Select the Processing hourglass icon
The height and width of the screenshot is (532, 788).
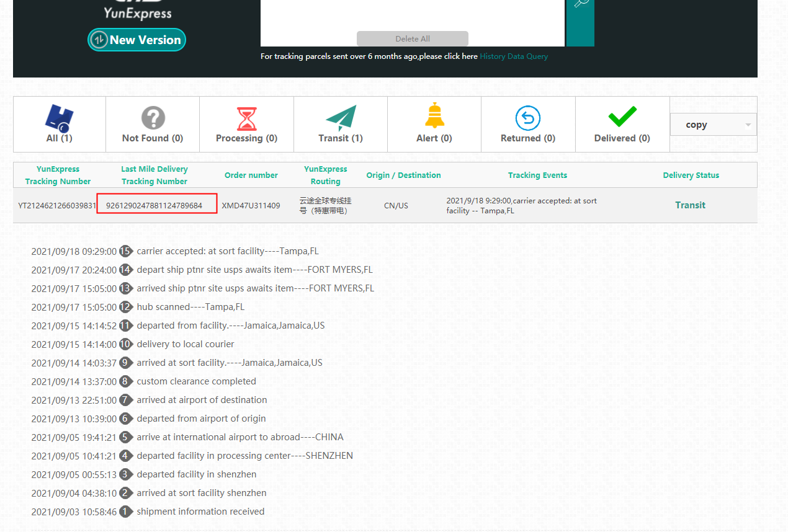(246, 118)
